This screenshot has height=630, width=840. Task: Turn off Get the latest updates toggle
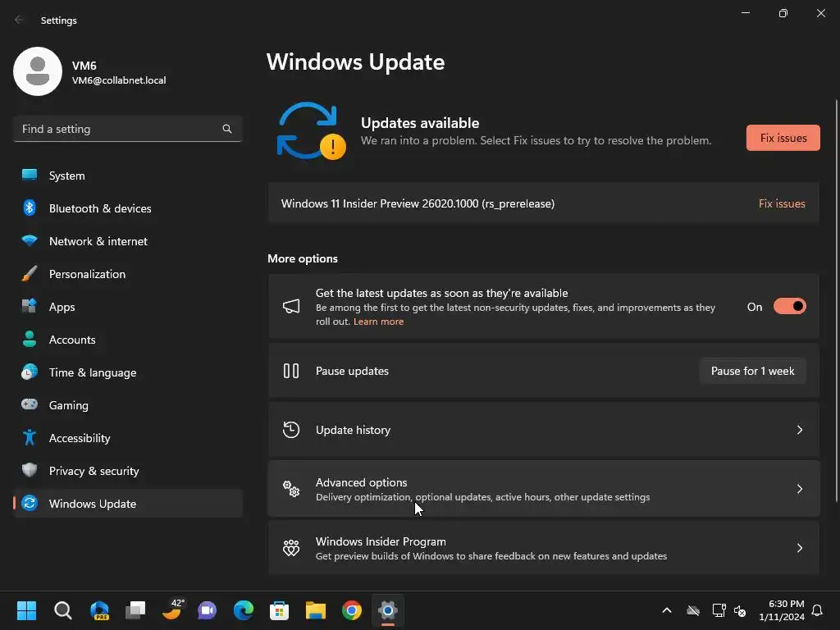790,307
